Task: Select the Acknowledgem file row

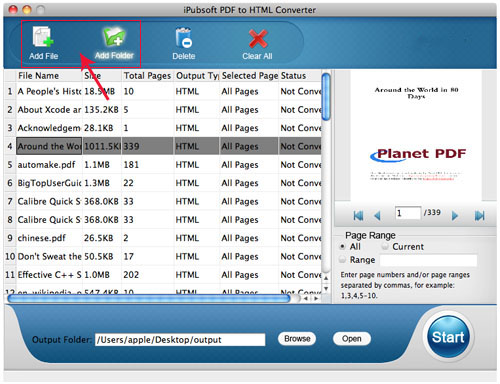Action: [x=163, y=128]
